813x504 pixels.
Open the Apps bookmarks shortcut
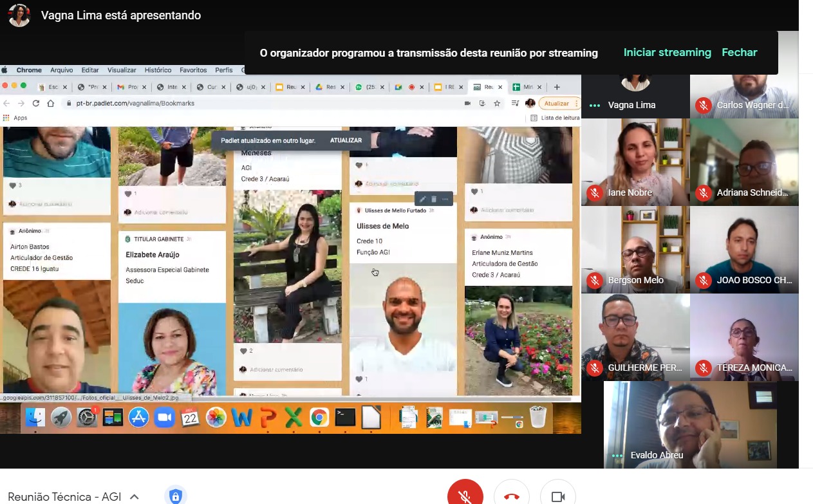click(x=15, y=118)
